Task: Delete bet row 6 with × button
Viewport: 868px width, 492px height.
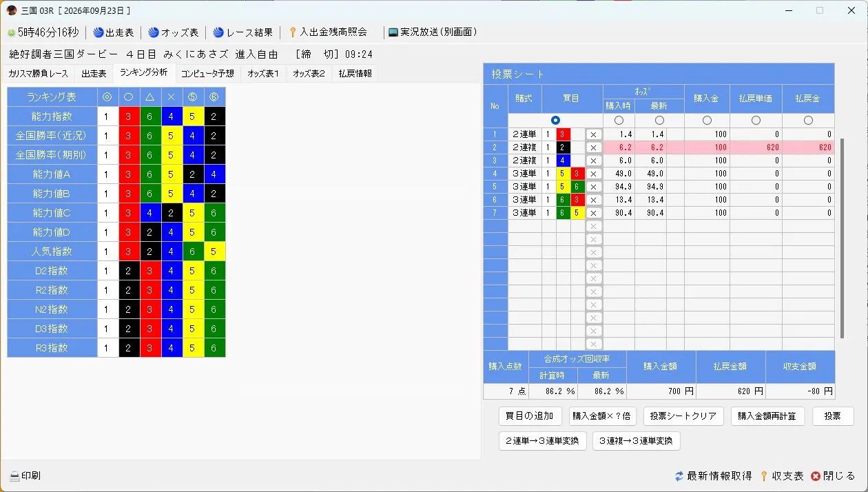Action: click(593, 200)
